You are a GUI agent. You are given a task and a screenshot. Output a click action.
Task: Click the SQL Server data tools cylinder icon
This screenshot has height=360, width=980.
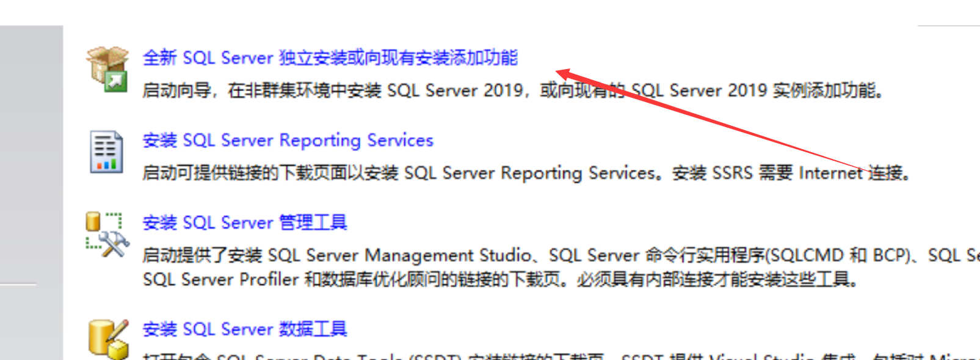[x=108, y=339]
